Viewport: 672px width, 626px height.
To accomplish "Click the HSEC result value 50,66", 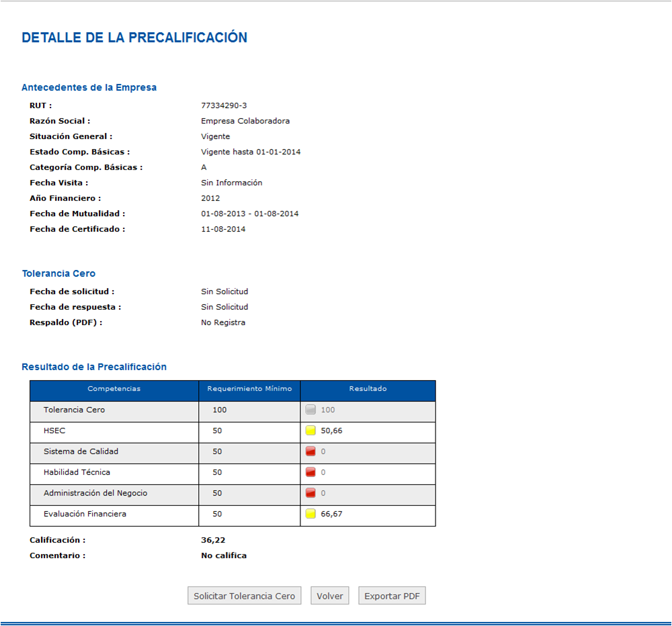I will 332,431.
